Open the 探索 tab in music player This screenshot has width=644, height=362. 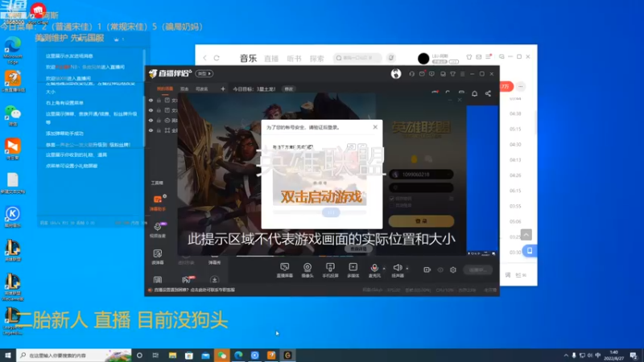pyautogui.click(x=316, y=59)
